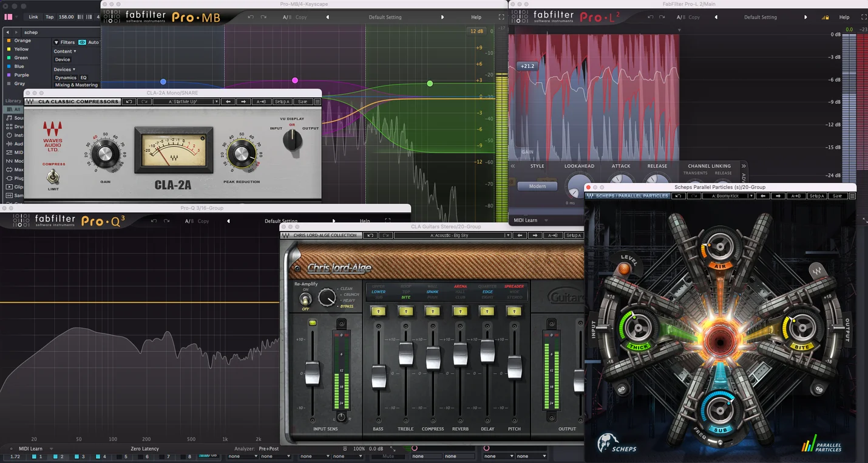868x463 pixels.
Task: Toggle the eye icon beside Filters in browser
Action: click(82, 43)
